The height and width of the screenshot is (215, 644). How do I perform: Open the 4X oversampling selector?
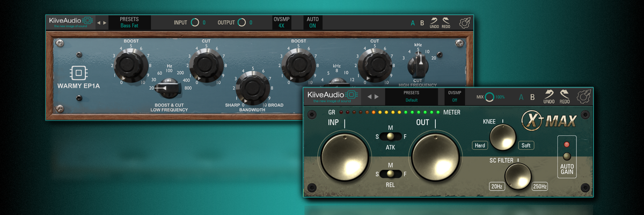(x=281, y=22)
